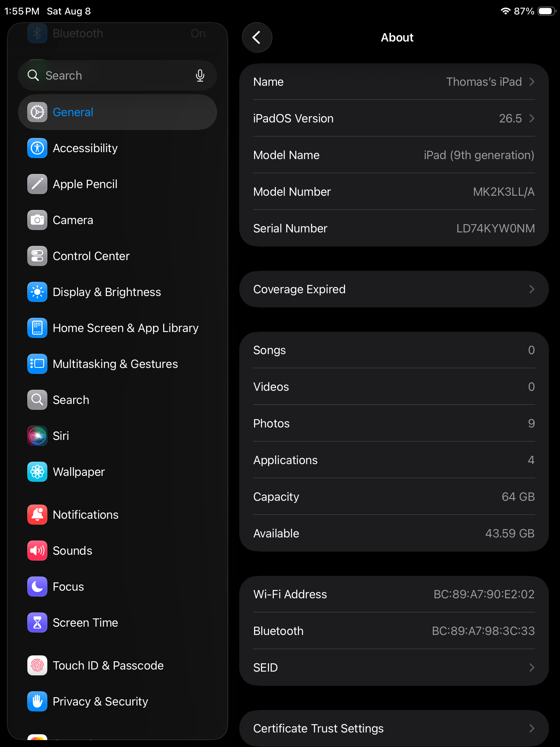Viewport: 560px width, 747px height.
Task: Open Notifications settings
Action: pos(118,515)
